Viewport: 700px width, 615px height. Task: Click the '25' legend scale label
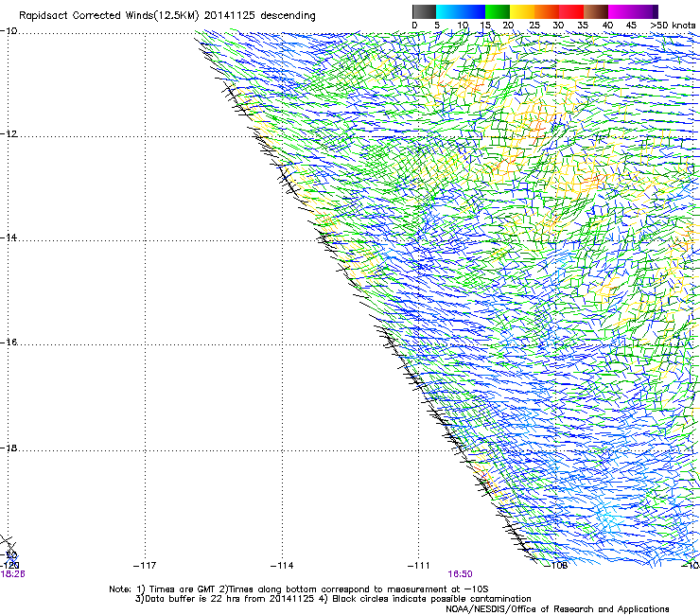click(x=534, y=26)
